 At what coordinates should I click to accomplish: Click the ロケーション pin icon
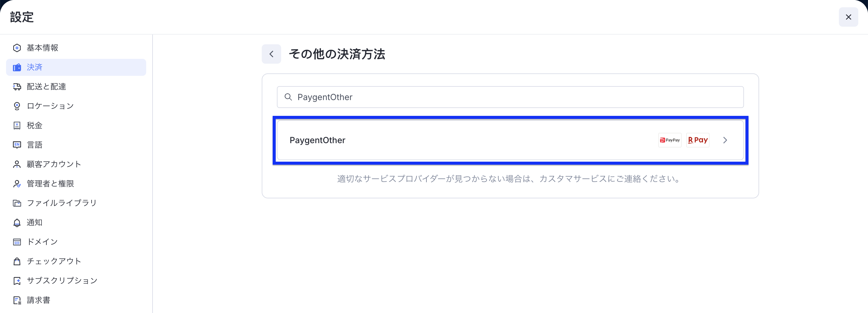coord(17,106)
